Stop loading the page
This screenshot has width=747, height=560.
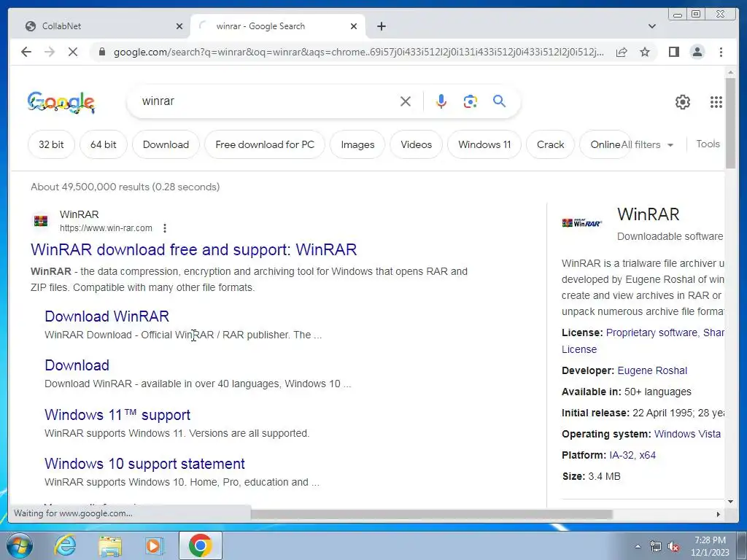pyautogui.click(x=73, y=52)
